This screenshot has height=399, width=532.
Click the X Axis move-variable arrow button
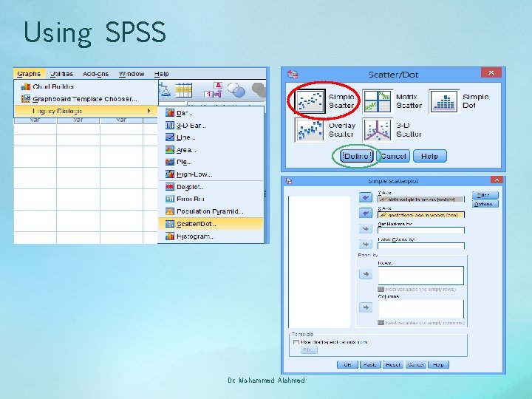click(x=366, y=213)
